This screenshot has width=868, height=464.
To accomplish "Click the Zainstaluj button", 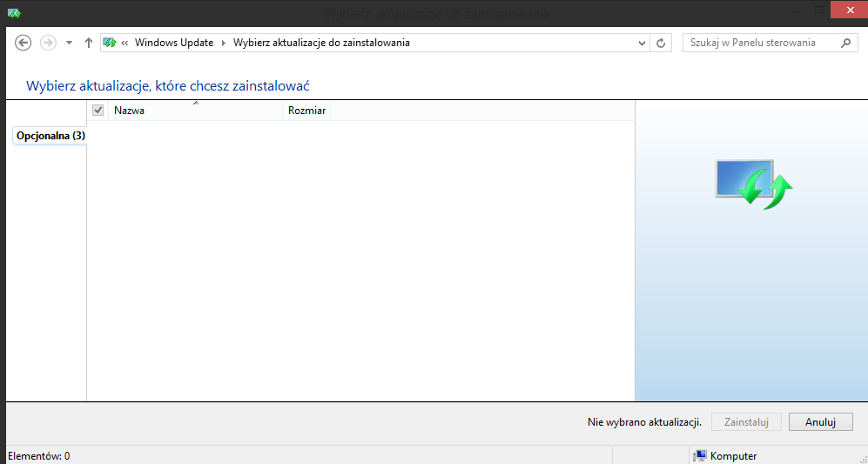I will [x=746, y=421].
